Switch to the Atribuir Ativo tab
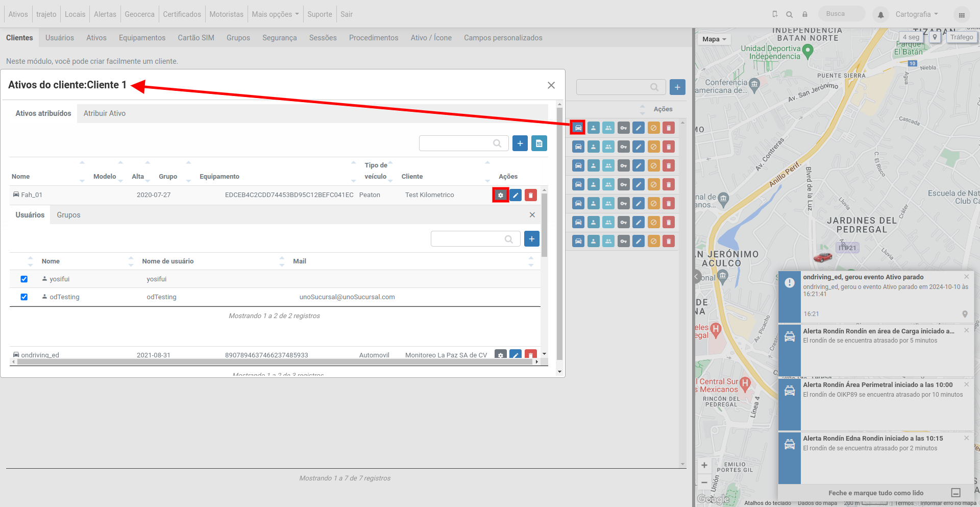This screenshot has width=980, height=507. tap(105, 113)
